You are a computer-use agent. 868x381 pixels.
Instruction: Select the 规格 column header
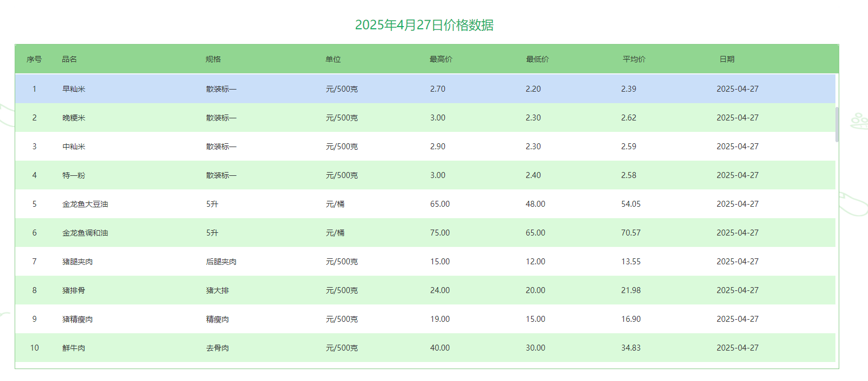213,59
